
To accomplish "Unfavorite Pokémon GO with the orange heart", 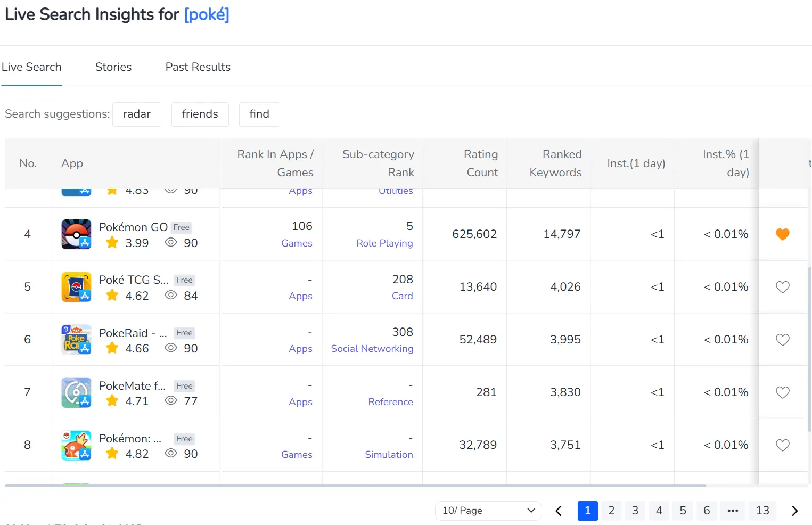I will coord(782,234).
